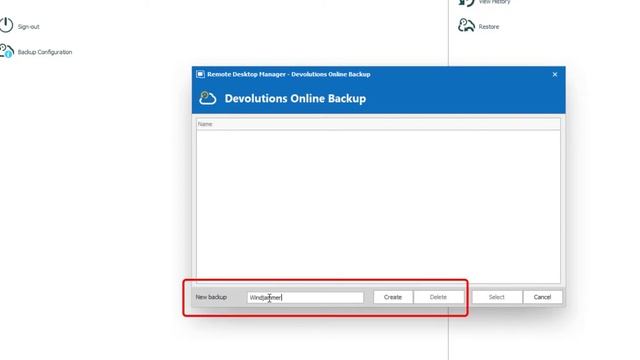The height and width of the screenshot is (360, 640).
Task: Click the Devolutions Online Backup heading
Action: 295,99
